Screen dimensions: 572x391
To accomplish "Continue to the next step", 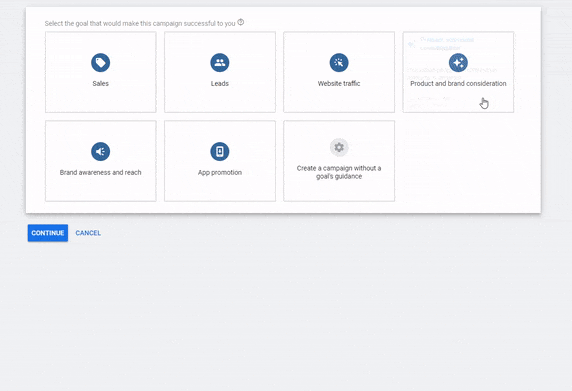I will pos(48,233).
